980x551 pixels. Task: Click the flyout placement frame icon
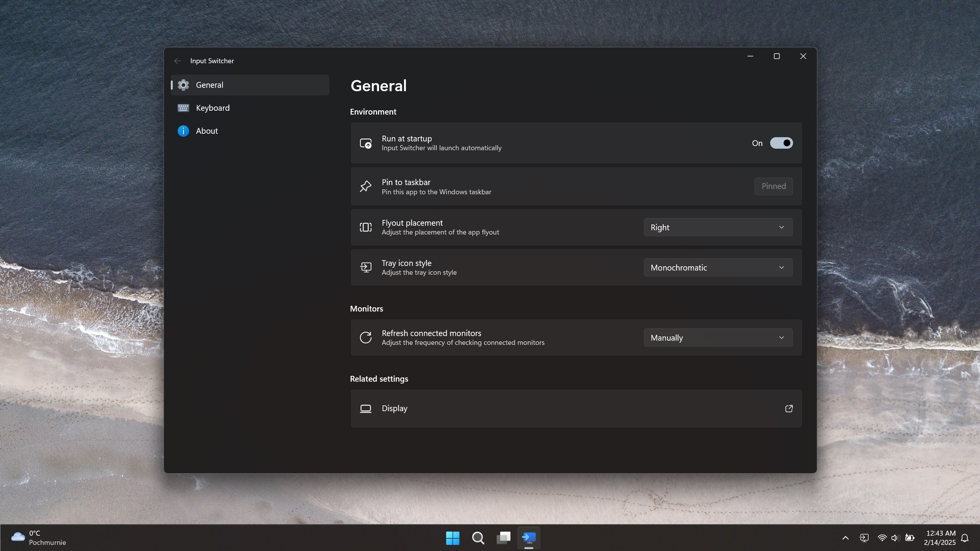(365, 227)
